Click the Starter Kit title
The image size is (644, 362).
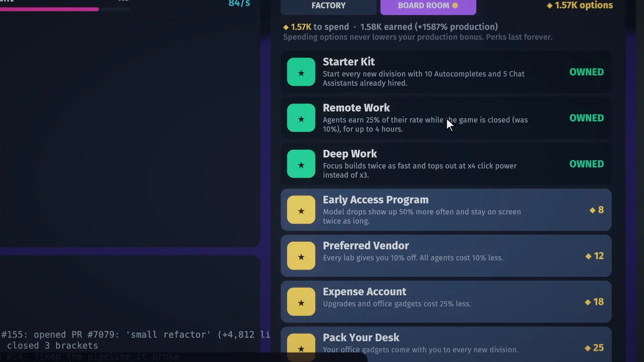349,62
